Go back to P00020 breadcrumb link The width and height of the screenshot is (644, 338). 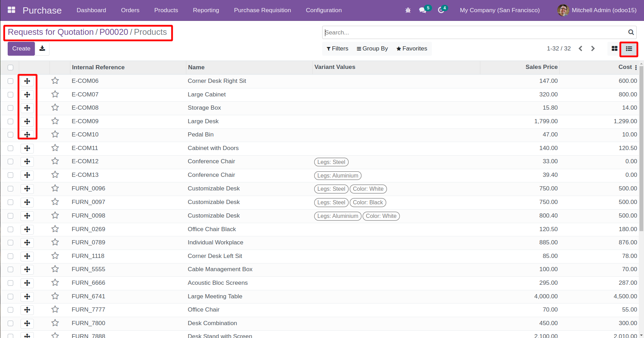pyautogui.click(x=114, y=32)
